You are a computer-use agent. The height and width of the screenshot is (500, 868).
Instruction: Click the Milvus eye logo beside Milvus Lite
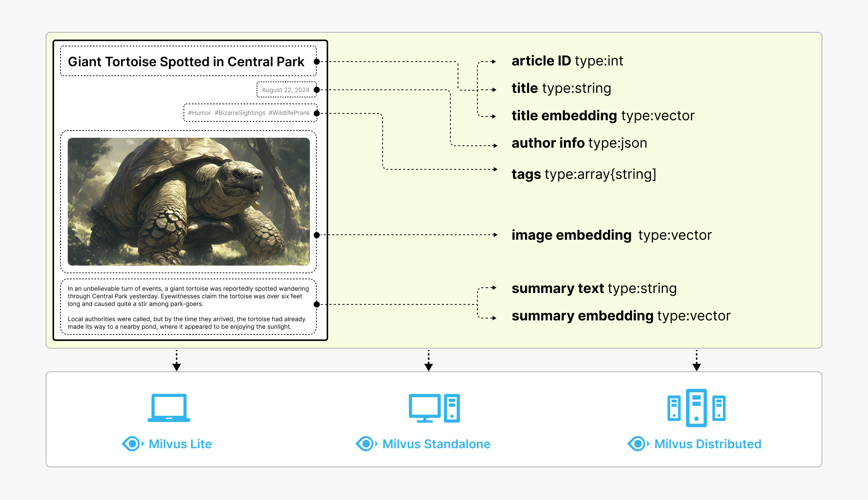(132, 444)
